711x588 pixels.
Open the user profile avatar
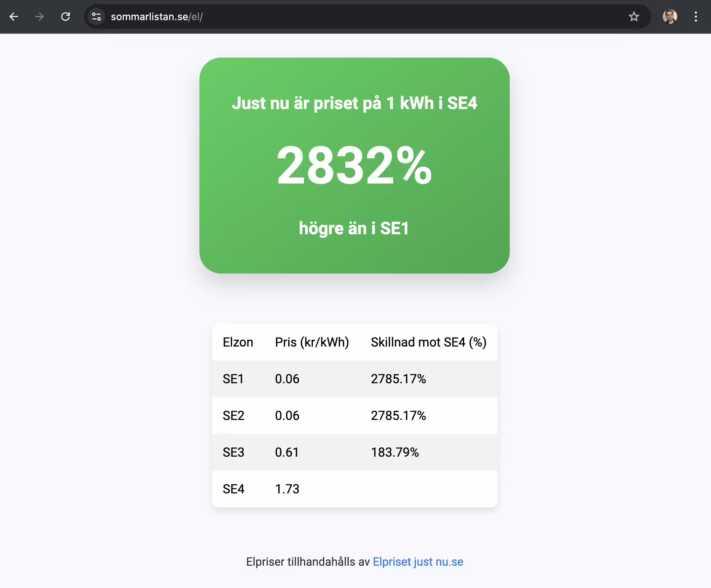670,17
